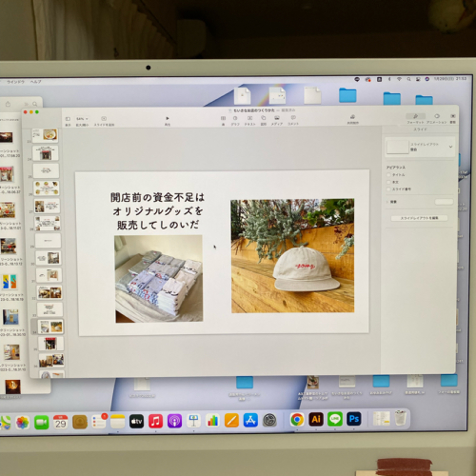Switch to Animate (アニメーション) inspector
Viewport: 476px width, 476px height.
point(437,116)
